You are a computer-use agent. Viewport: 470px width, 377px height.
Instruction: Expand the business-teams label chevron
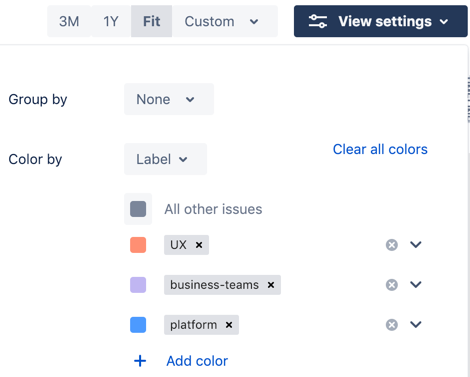pos(416,285)
